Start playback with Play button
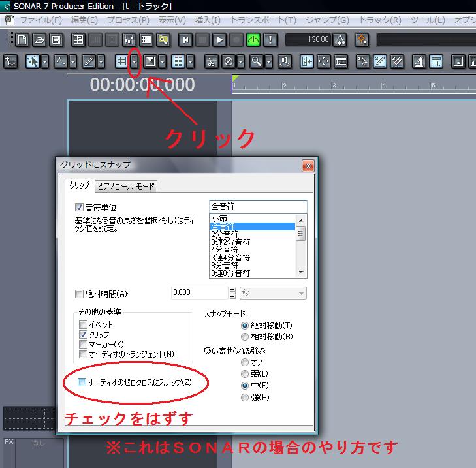 (x=219, y=40)
